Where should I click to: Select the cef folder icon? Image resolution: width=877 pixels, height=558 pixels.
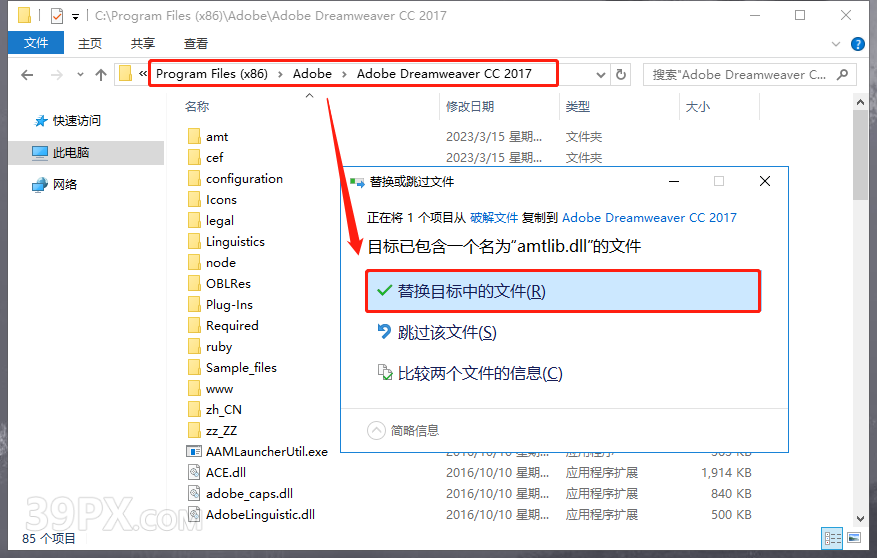click(x=194, y=157)
